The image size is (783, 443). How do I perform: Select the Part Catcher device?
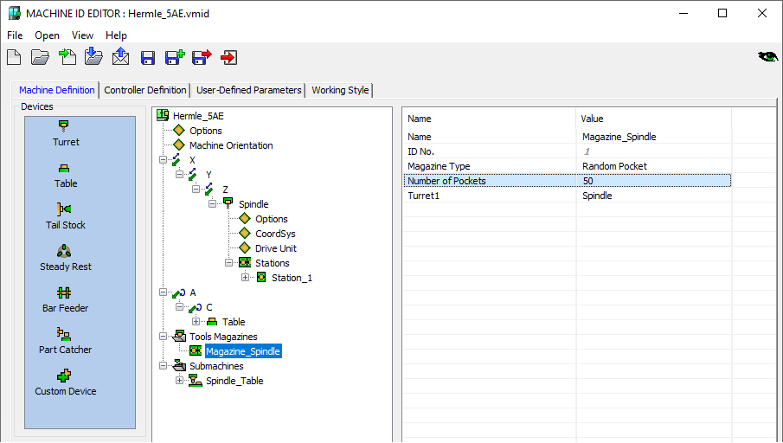tap(65, 341)
